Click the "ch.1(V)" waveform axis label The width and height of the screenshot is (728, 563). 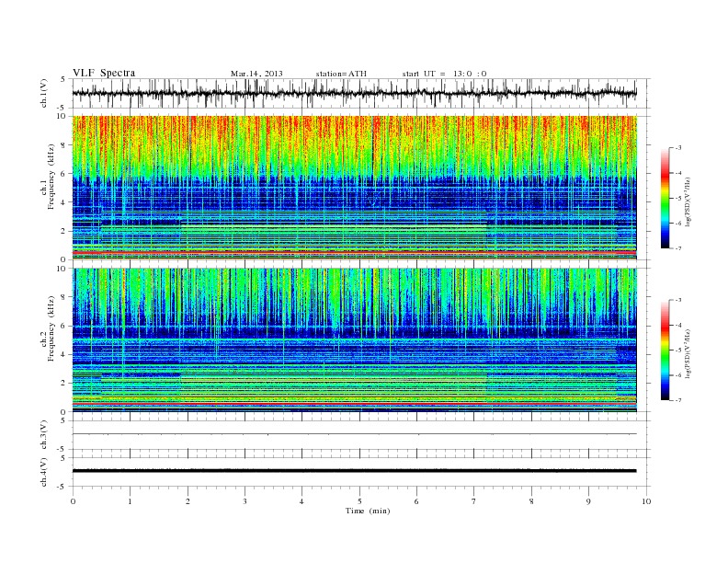44,93
